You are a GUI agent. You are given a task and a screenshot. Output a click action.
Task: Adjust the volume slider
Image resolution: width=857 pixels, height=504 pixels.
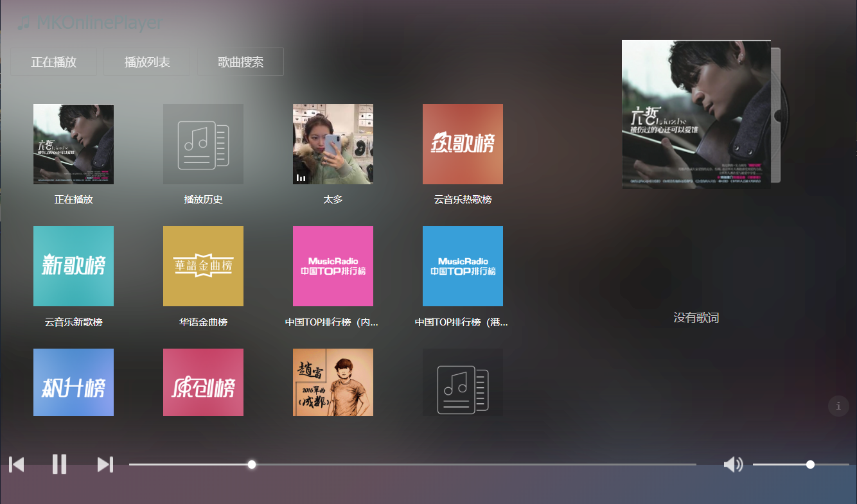tap(801, 464)
